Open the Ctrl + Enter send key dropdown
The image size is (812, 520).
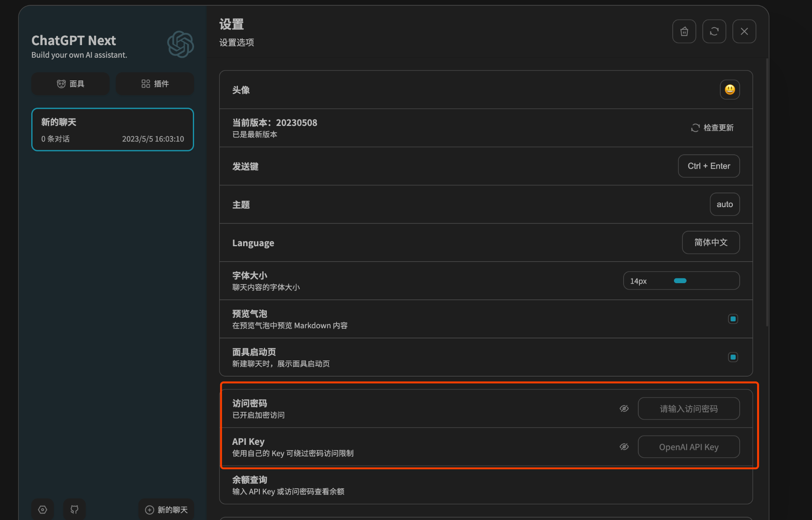click(709, 166)
